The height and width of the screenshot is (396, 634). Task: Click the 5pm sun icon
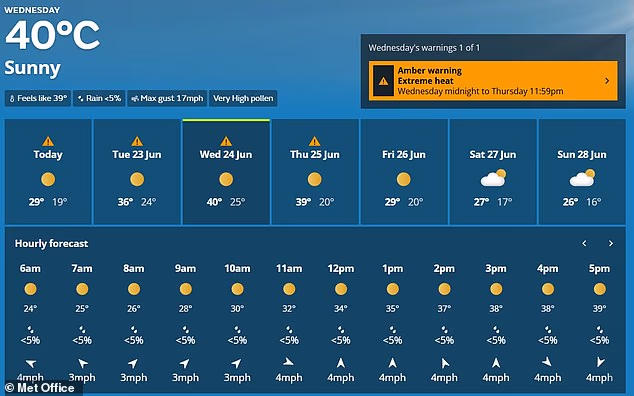tap(600, 289)
